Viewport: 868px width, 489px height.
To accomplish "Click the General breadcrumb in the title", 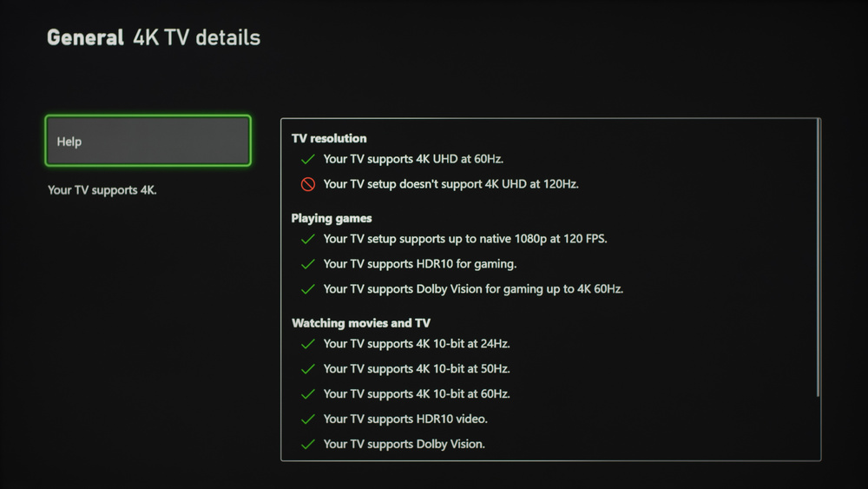I will (85, 38).
